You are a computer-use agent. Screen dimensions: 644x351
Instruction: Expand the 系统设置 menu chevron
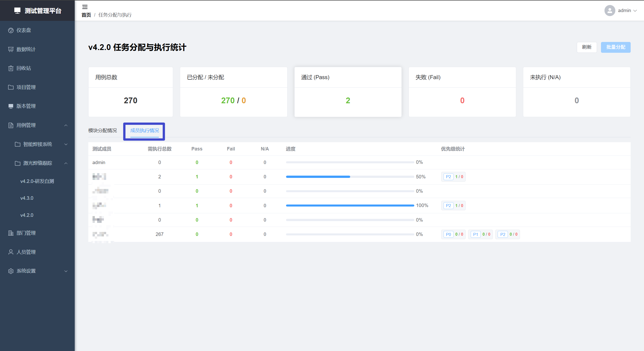coord(66,271)
